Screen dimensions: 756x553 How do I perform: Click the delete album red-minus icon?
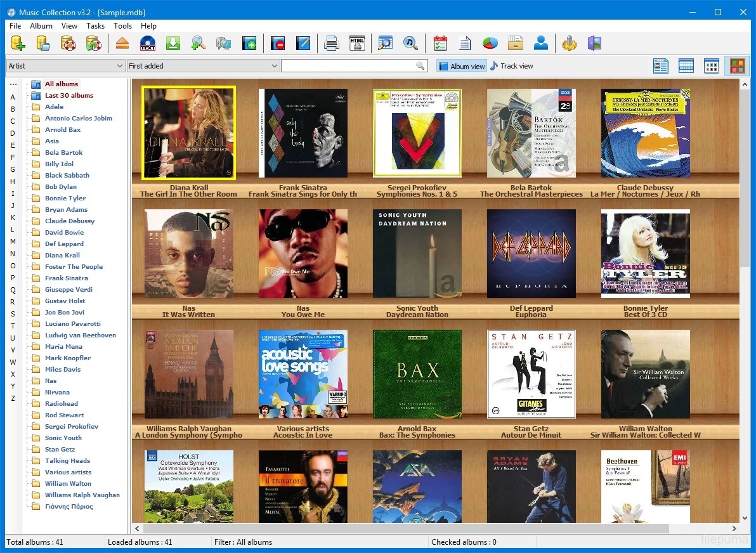pyautogui.click(x=278, y=43)
